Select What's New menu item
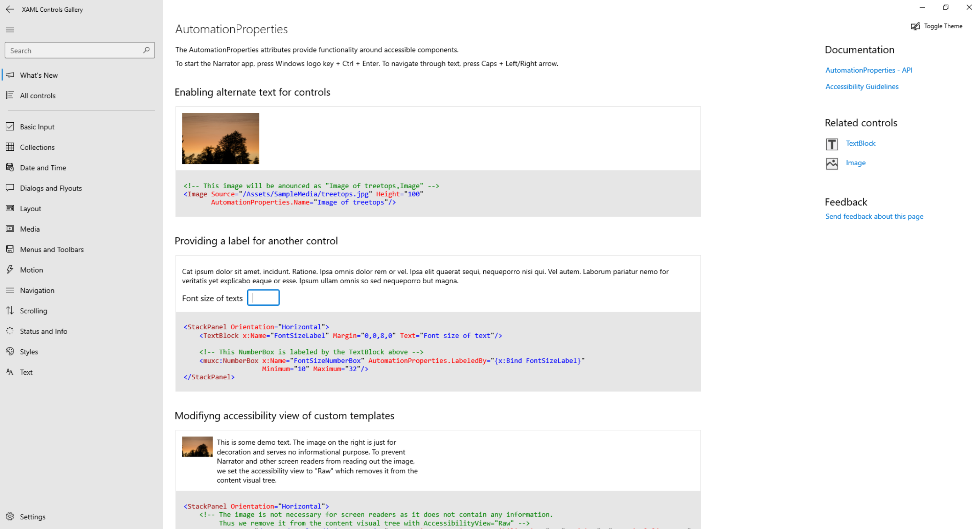This screenshot has height=529, width=980. click(39, 75)
